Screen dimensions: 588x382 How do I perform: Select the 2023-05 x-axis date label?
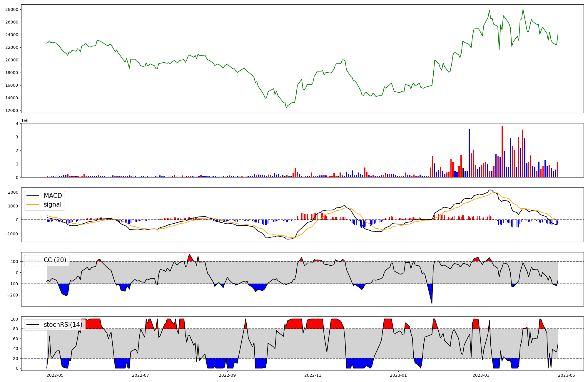[x=567, y=375]
